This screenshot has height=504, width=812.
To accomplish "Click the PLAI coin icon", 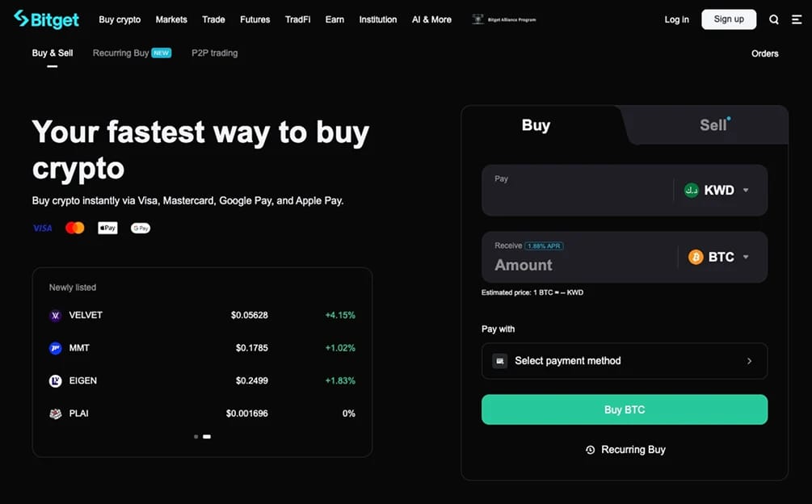I will [x=56, y=414].
